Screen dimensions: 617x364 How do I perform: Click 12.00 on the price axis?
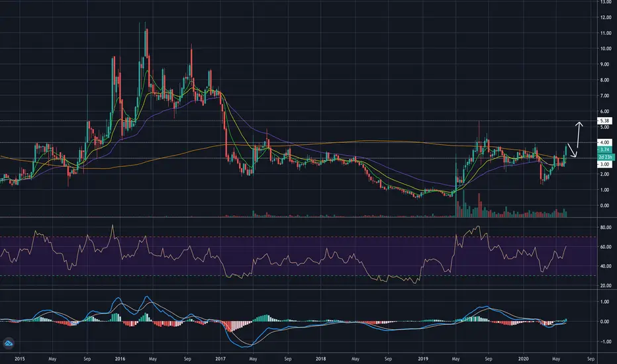point(605,17)
